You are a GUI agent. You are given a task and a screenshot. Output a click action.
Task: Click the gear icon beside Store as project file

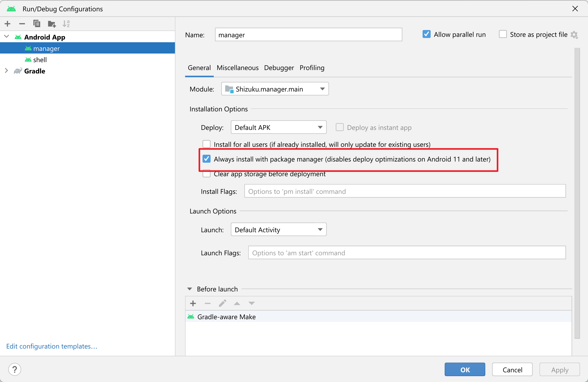[x=574, y=35]
